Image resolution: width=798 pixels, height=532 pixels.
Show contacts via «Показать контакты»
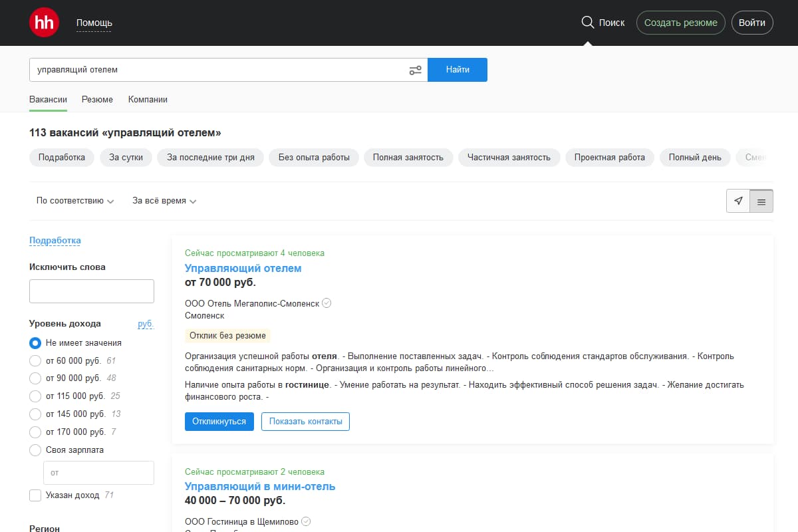[x=305, y=421]
